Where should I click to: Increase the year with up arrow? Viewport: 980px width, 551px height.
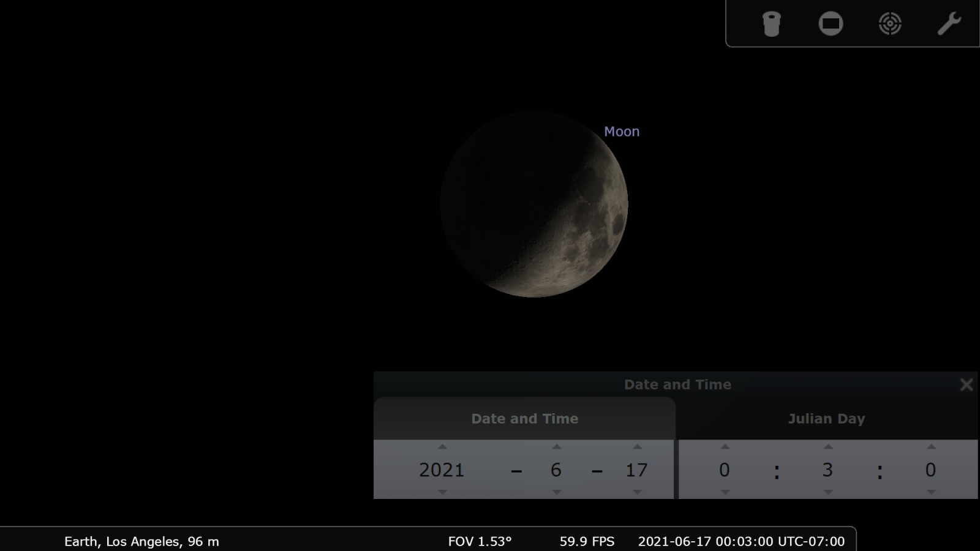click(x=442, y=447)
